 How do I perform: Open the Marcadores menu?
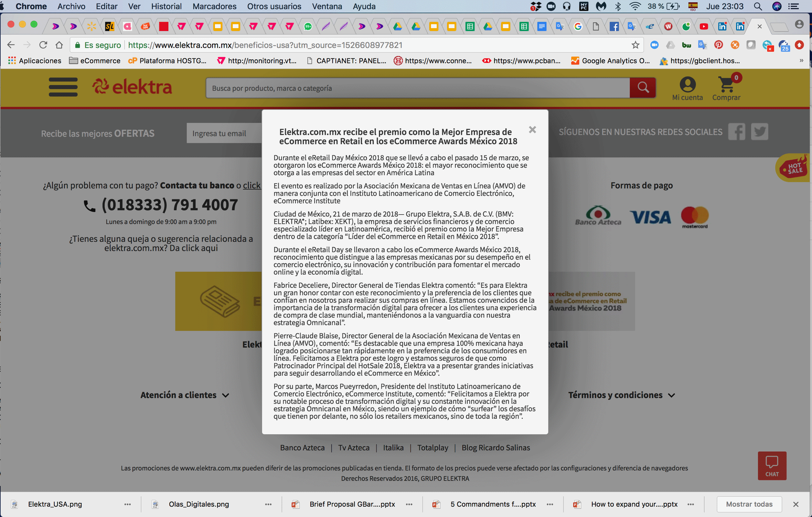[x=214, y=6]
